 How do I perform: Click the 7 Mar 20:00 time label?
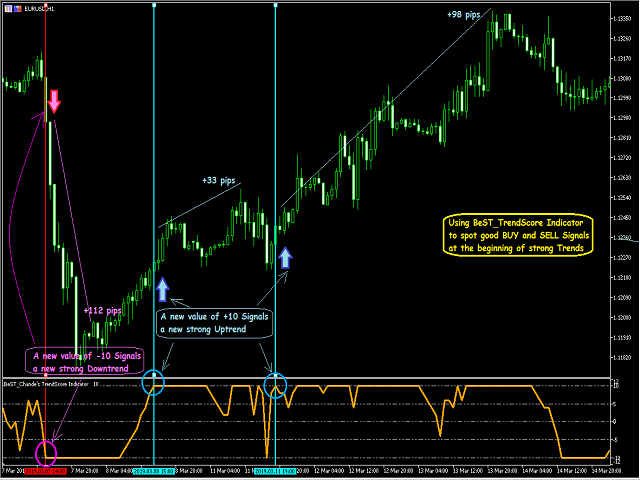point(84,471)
